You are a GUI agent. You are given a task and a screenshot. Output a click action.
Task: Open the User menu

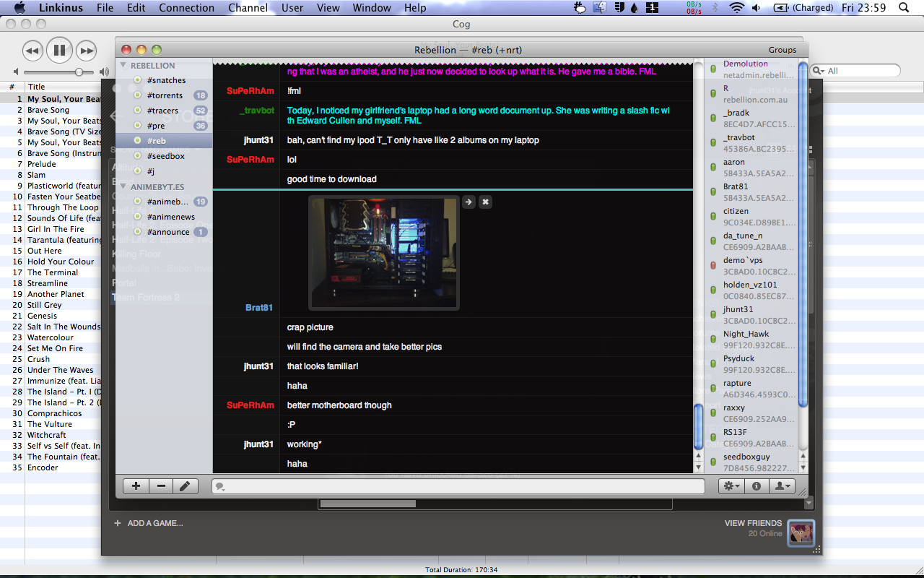tap(292, 8)
